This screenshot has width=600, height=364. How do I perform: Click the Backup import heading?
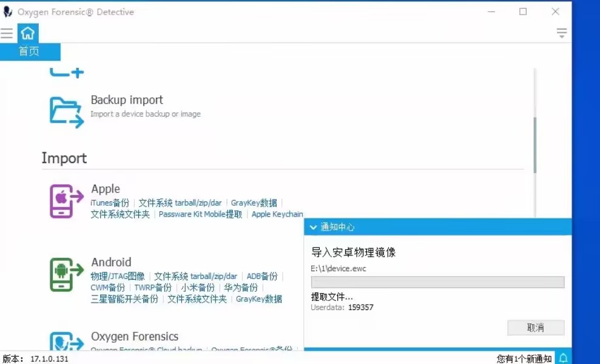(127, 100)
